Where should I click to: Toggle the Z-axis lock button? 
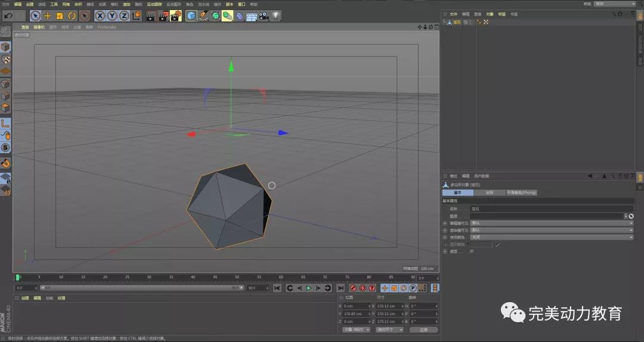click(124, 16)
